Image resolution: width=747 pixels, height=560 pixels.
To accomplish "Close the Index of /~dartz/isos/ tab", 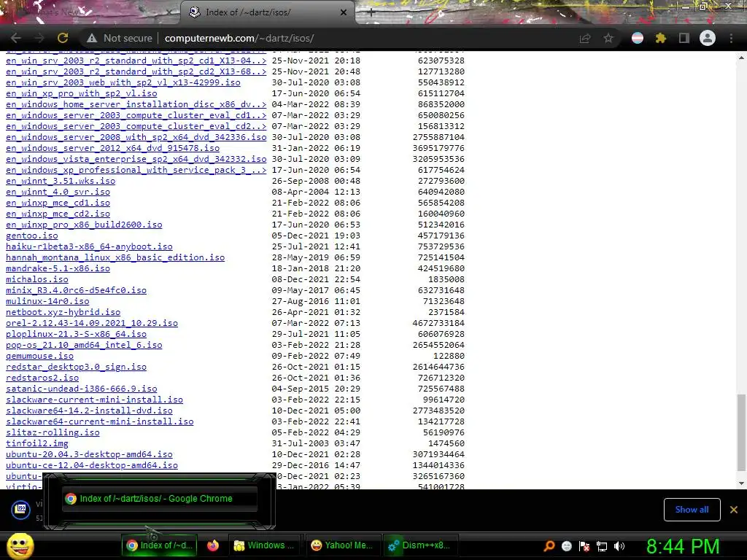I will coord(344,12).
